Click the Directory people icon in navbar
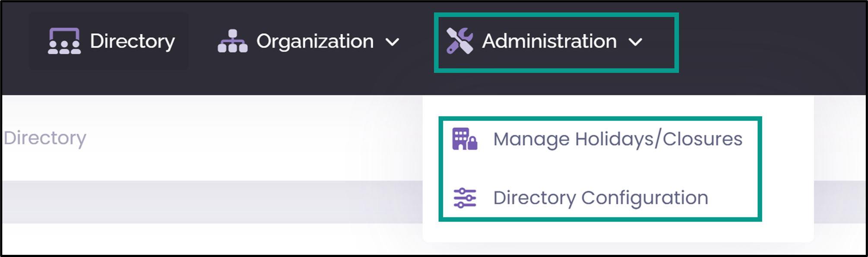Screen dimensions: 868x257 [64, 41]
